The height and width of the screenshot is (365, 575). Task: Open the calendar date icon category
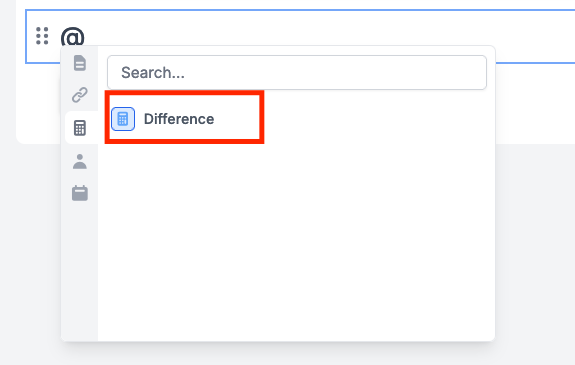tap(80, 193)
